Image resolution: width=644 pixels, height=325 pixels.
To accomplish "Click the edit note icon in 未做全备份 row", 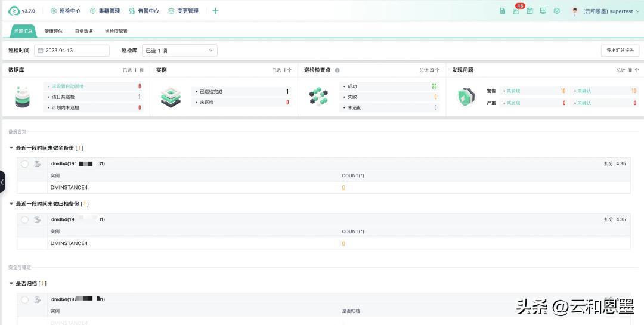I will (38, 164).
